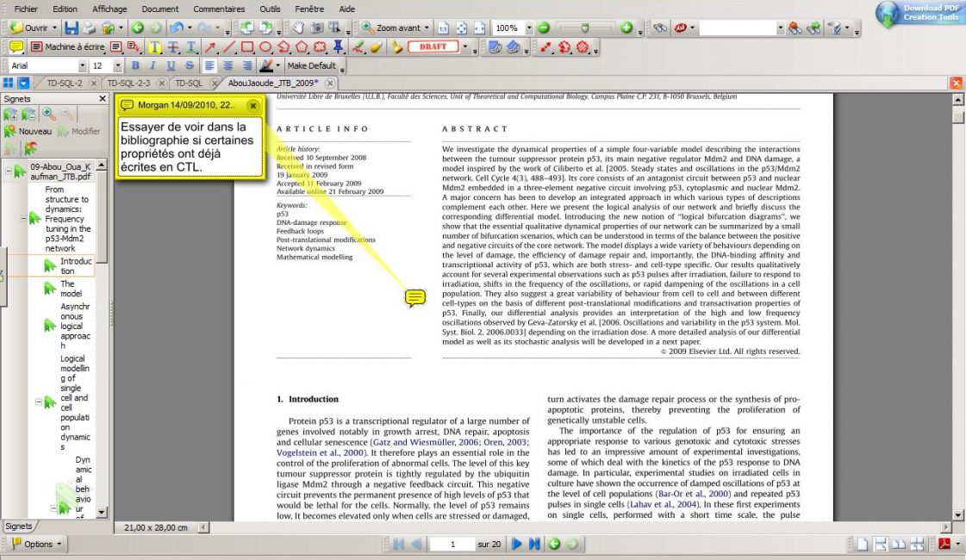Open the Arial font dropdown
This screenshot has width=966, height=560.
(83, 65)
